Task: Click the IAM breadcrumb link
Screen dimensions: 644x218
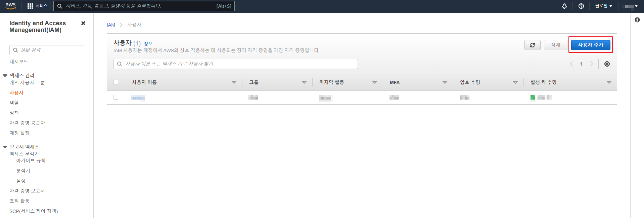Action: coord(111,25)
